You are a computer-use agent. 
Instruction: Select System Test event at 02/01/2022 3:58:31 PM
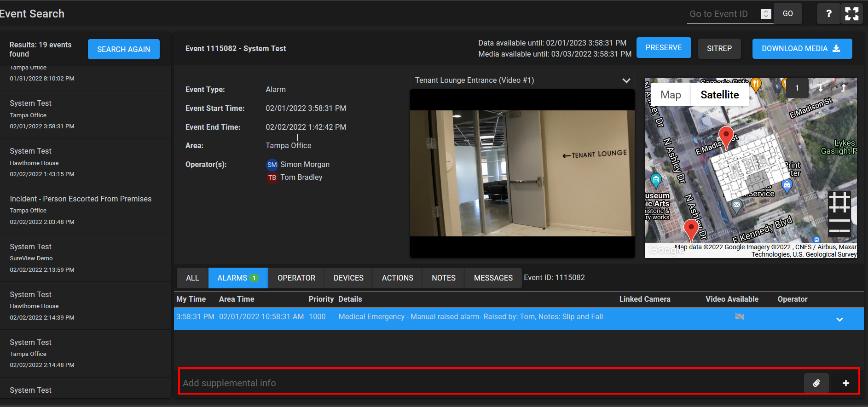(85, 115)
